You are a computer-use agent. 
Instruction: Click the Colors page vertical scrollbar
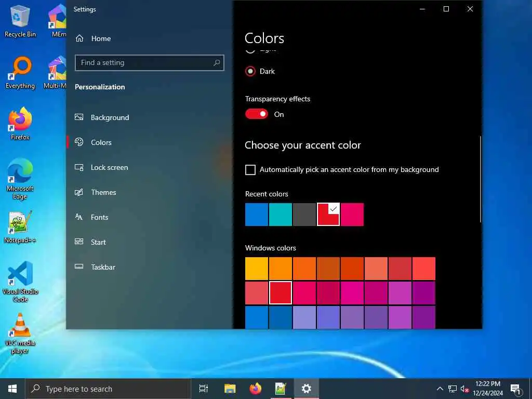click(x=481, y=179)
